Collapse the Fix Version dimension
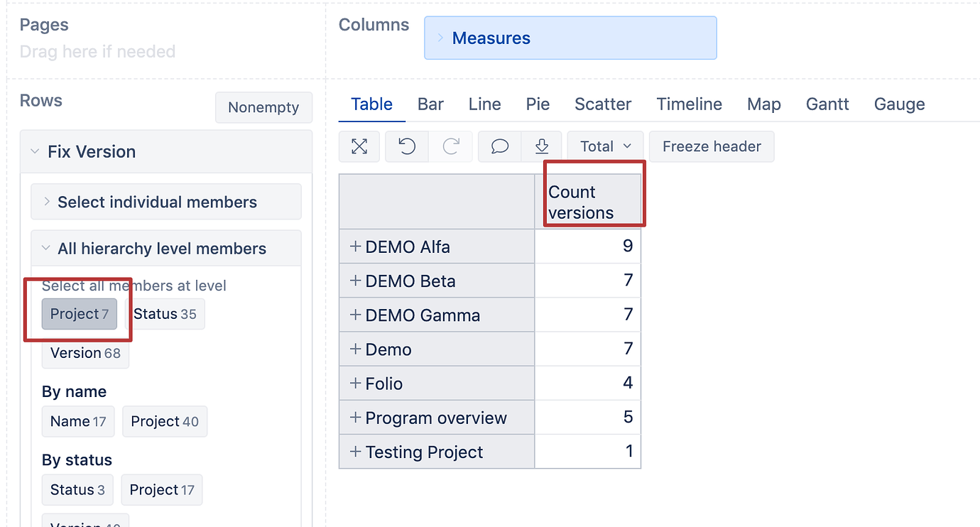980x527 pixels. coord(35,151)
